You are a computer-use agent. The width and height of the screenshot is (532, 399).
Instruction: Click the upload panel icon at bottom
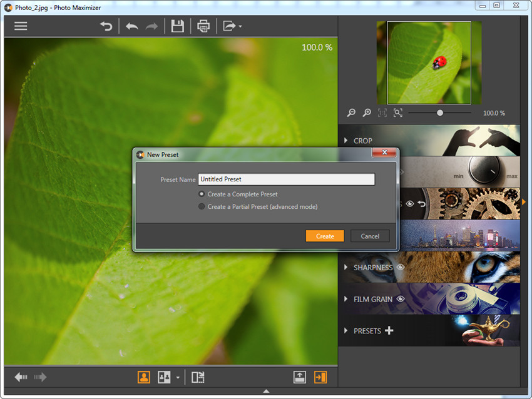(300, 377)
